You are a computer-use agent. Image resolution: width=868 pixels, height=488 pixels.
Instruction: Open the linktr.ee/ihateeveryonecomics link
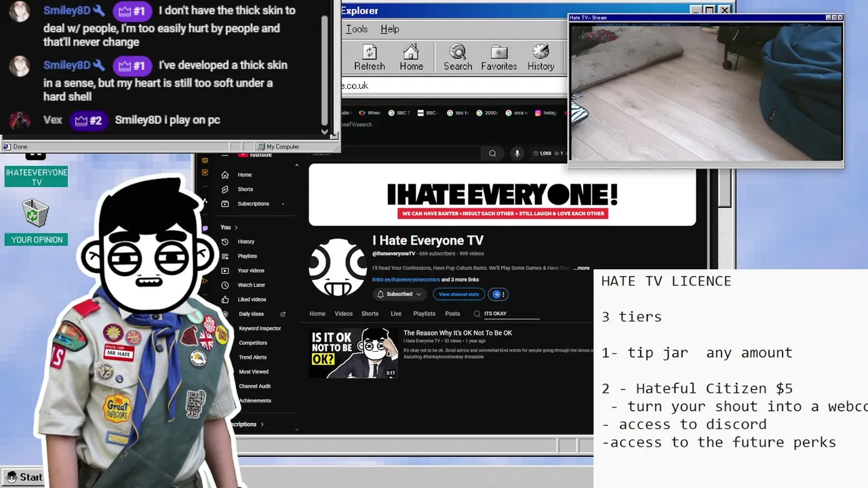[x=406, y=279]
